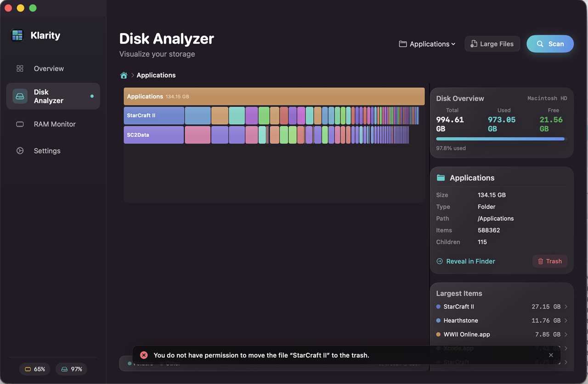Screen dimensions: 588x384
Task: Click the disk usage progress bar
Action: tap(500, 138)
